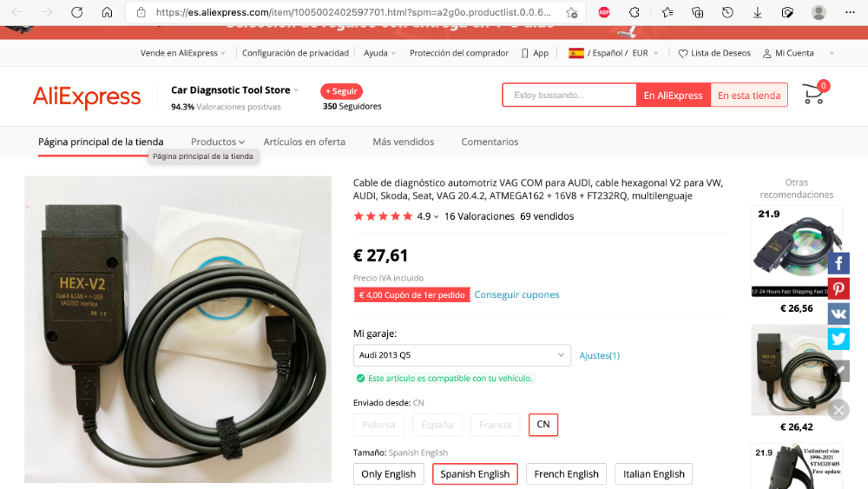Select CN as shipping origin
Viewport: 868px width, 489px height.
[543, 425]
